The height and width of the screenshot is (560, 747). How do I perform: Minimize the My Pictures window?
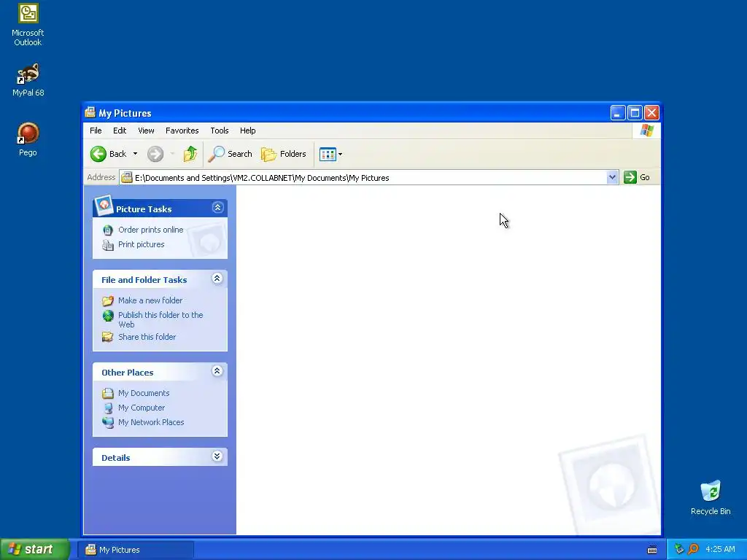point(618,113)
